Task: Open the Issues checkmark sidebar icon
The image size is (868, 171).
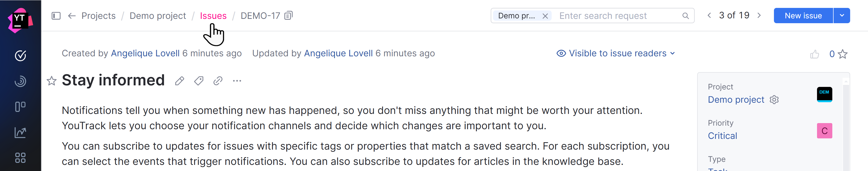Action: 20,56
